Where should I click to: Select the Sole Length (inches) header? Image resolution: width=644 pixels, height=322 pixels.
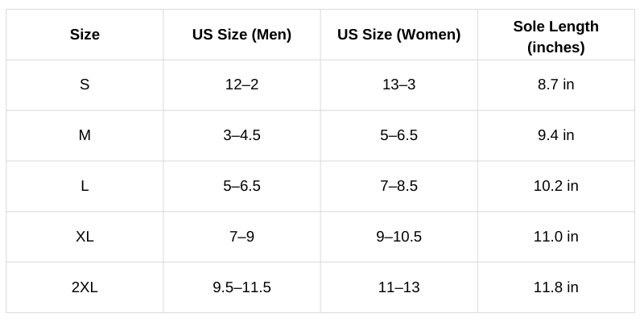[555, 37]
